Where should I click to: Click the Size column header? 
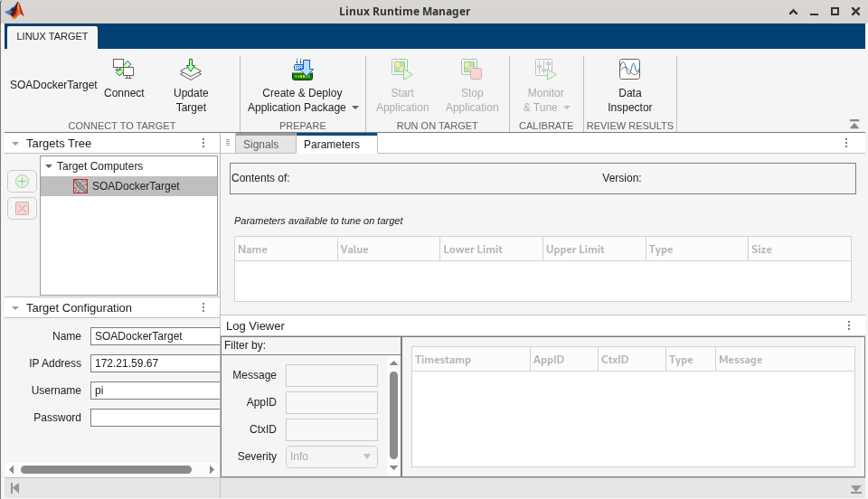coord(799,249)
